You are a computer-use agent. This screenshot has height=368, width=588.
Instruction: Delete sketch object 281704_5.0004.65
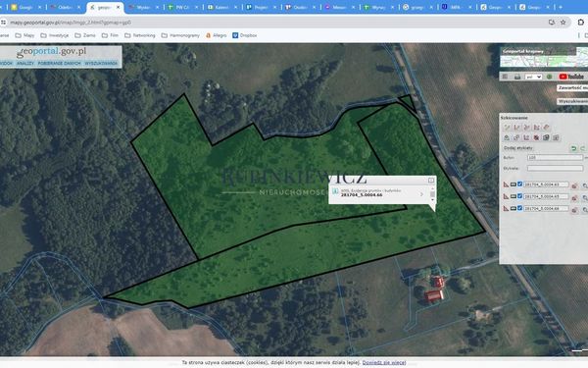point(574,197)
